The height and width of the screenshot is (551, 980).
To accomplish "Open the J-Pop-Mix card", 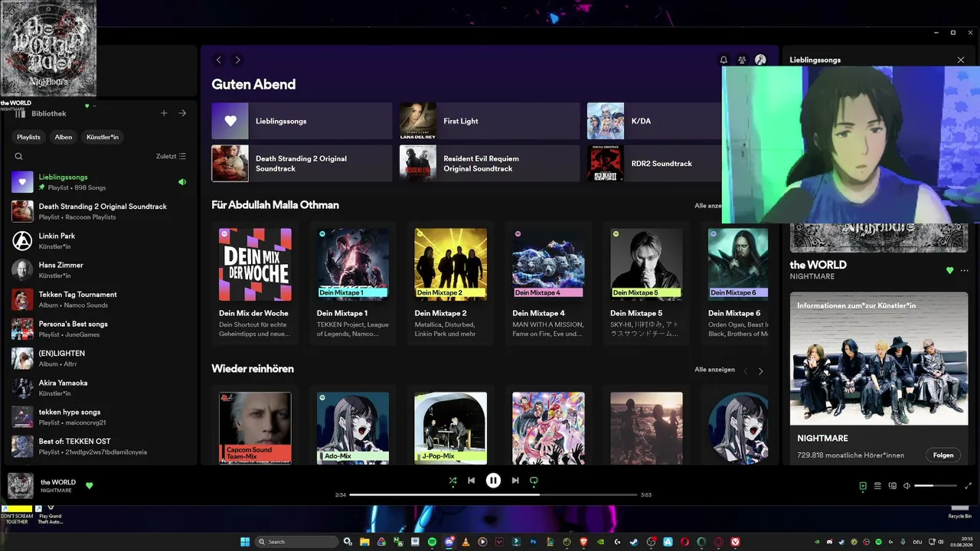I will point(451,425).
